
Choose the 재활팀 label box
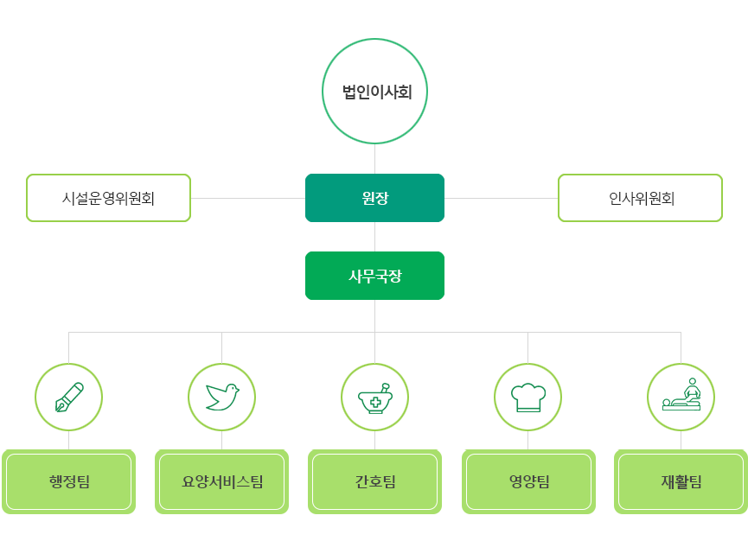[681, 481]
